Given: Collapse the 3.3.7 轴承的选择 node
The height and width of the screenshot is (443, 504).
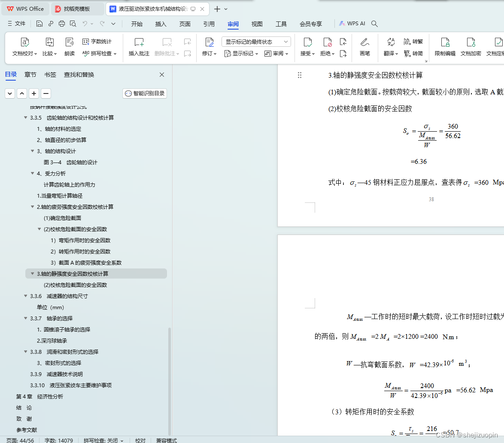Looking at the screenshot, I should click(x=26, y=319).
